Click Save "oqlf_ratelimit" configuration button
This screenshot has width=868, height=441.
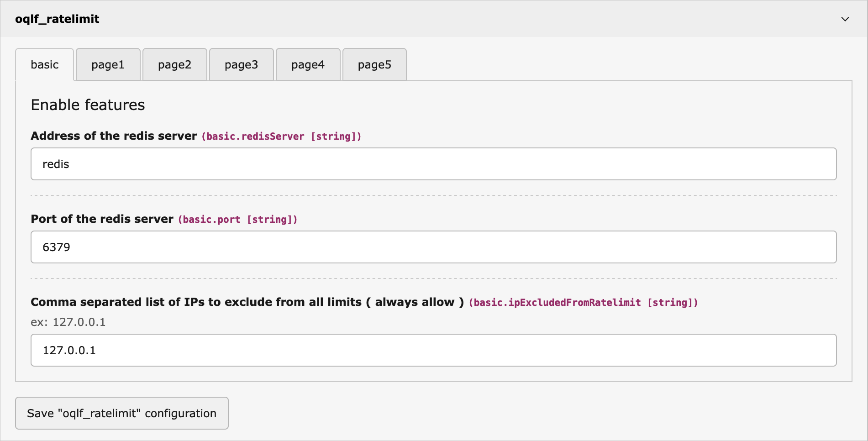click(x=121, y=413)
